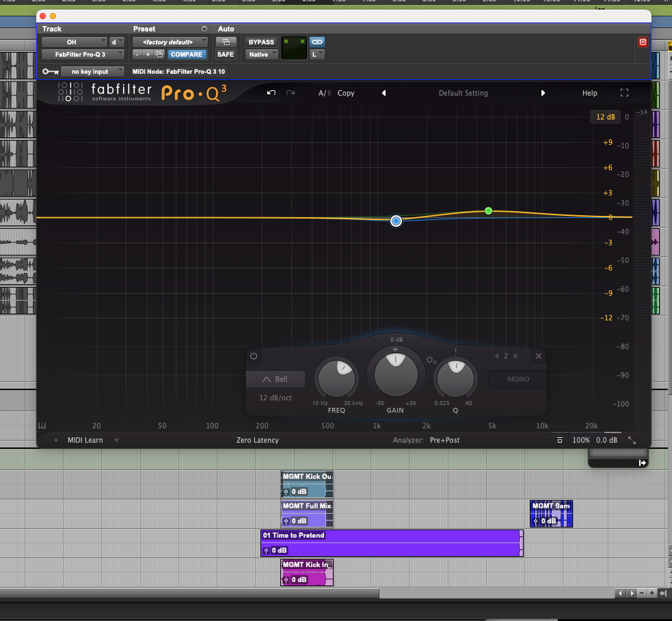
Task: Click Gain-Q interaction gear icon
Action: tap(431, 360)
